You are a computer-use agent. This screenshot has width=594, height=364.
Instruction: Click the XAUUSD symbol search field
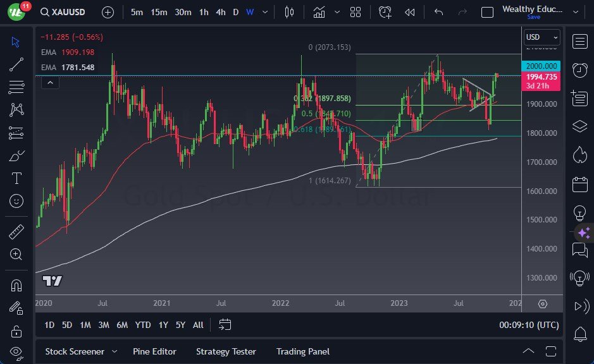[x=63, y=11]
